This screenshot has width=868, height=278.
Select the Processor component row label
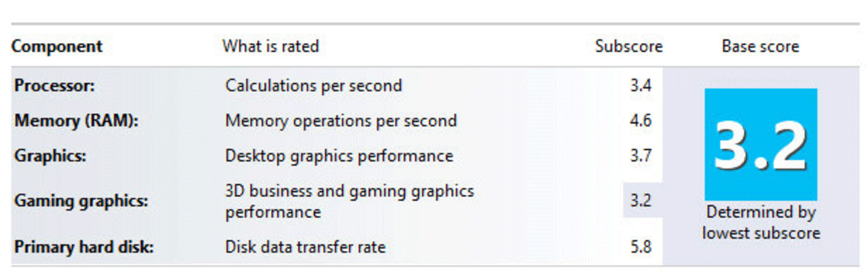click(55, 86)
